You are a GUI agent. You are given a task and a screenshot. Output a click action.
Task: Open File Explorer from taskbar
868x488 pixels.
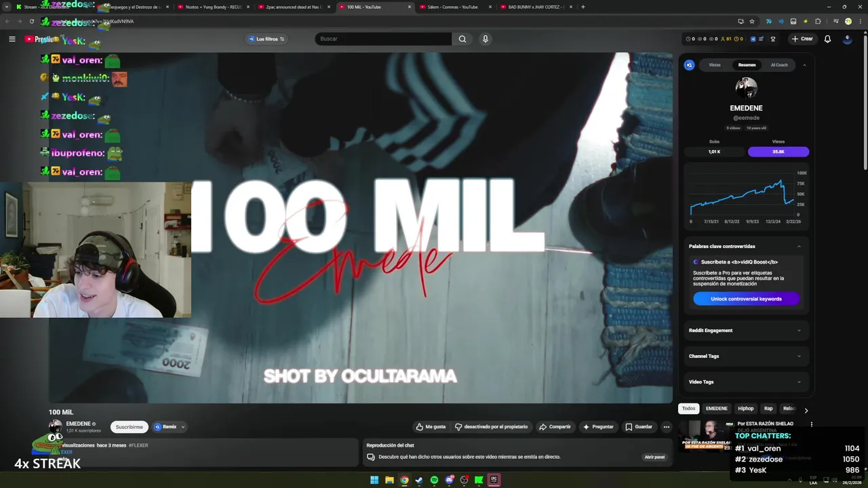pos(389,480)
